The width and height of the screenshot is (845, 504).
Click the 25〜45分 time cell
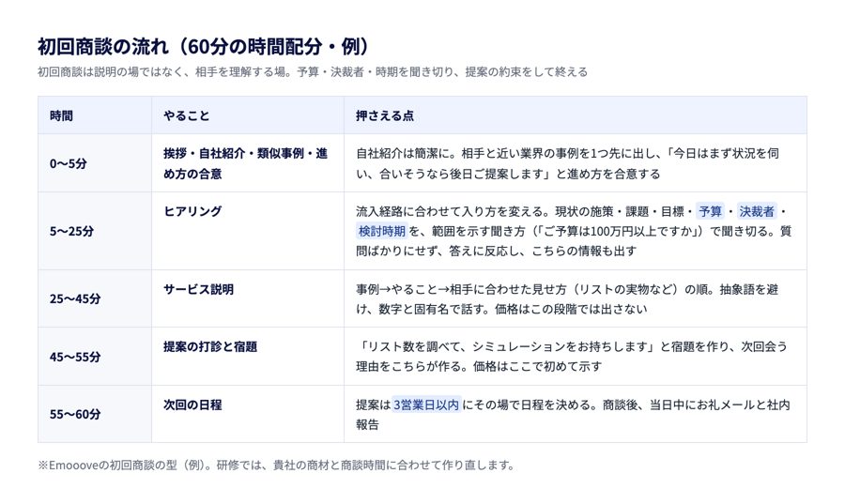[94, 298]
